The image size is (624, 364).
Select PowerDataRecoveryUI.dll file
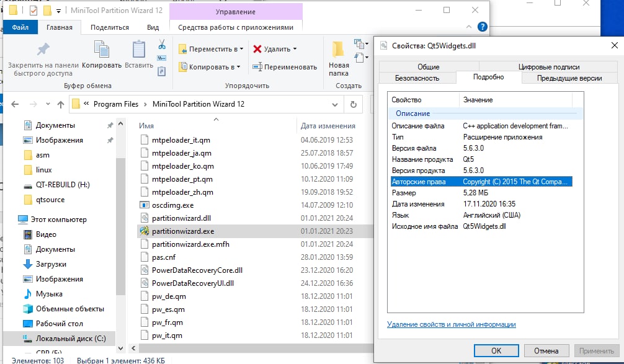(193, 283)
